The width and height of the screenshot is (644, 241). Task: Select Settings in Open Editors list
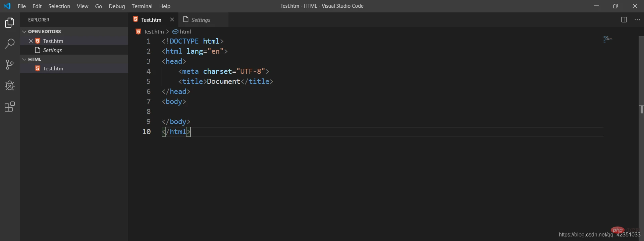52,50
